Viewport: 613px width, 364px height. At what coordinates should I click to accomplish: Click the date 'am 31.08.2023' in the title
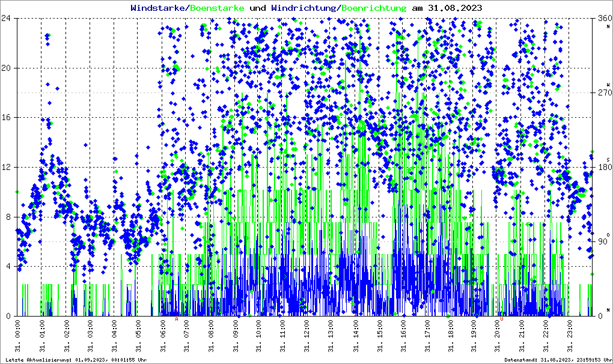447,8
